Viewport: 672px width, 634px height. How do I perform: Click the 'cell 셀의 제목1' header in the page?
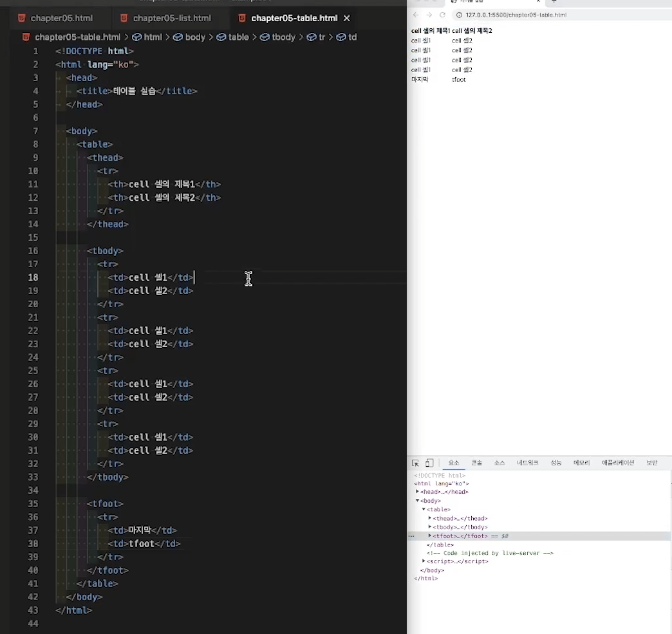(430, 31)
